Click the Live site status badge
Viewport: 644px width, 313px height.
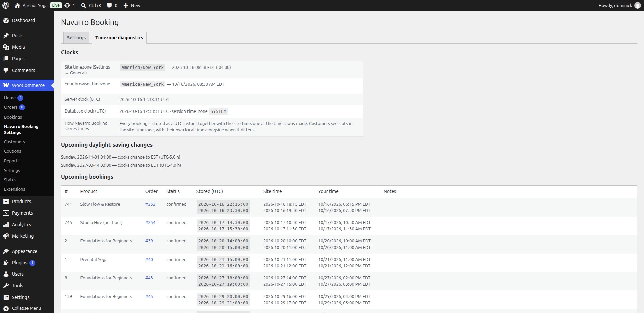coord(56,5)
